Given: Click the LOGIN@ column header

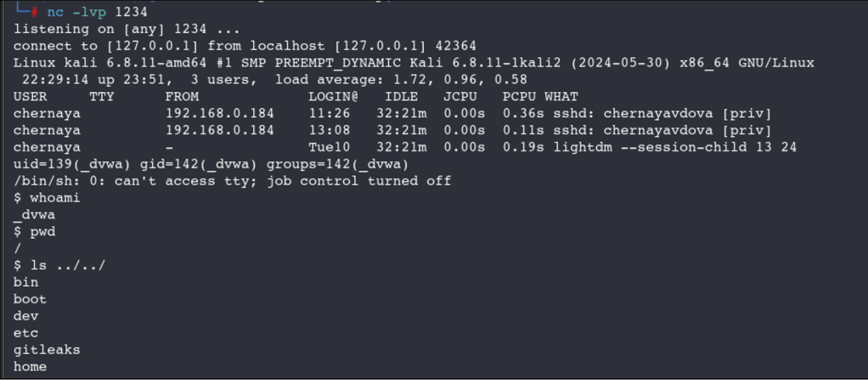Looking at the screenshot, I should point(333,97).
